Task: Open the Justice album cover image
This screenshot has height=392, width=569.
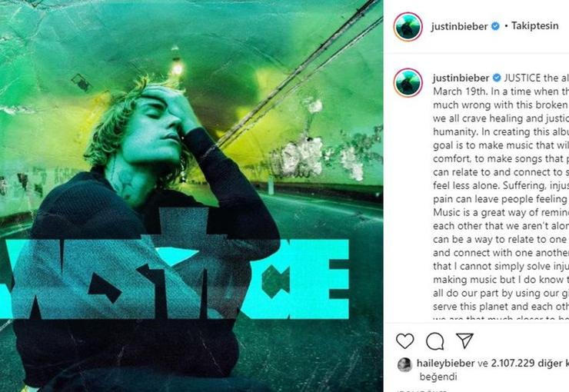Action: [x=191, y=196]
